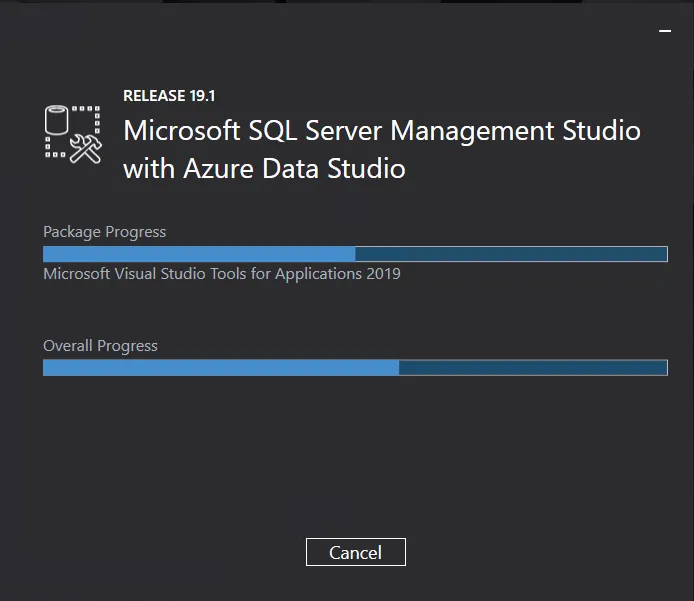Screen dimensions: 694x601
Task: Click the filled portion of Package Progress bar
Action: tap(198, 254)
